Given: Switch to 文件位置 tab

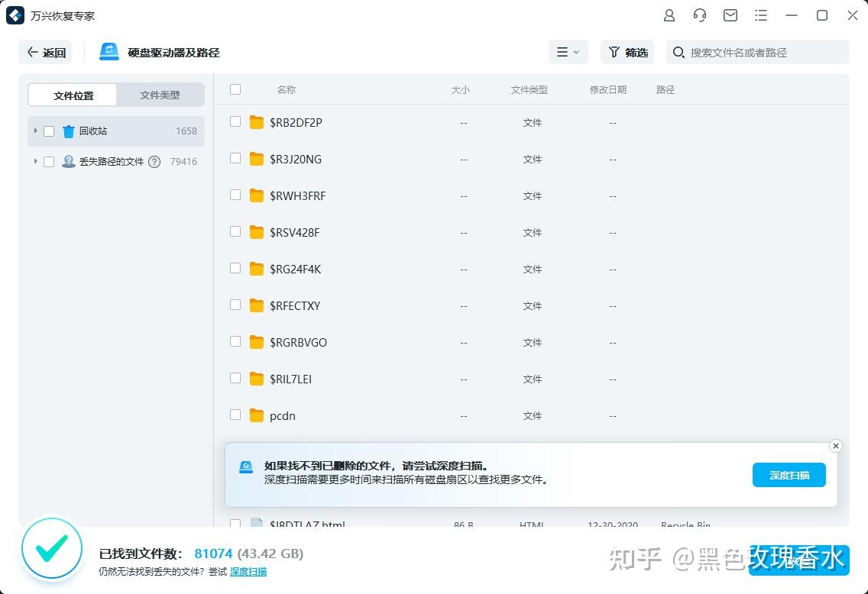Looking at the screenshot, I should tap(73, 95).
